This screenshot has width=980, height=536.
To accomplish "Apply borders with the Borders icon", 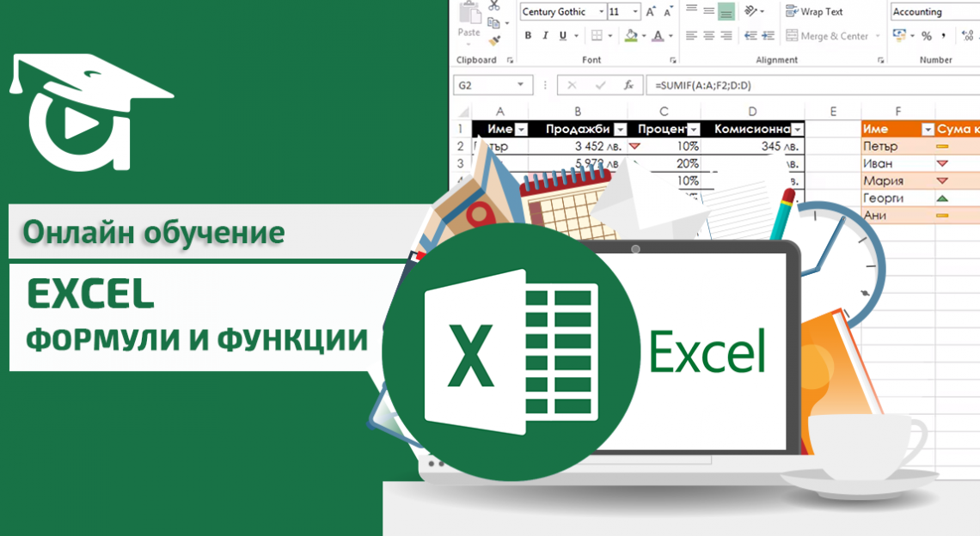I will click(x=597, y=35).
